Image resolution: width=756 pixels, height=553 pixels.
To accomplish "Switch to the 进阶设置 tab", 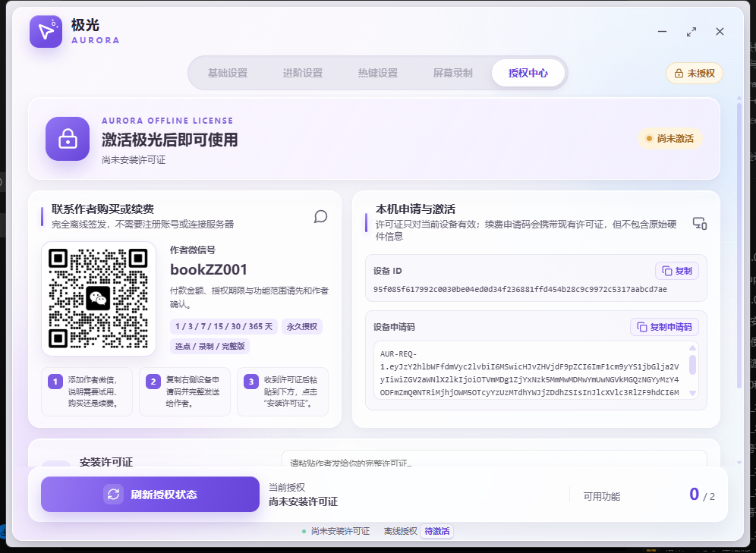I will [303, 74].
